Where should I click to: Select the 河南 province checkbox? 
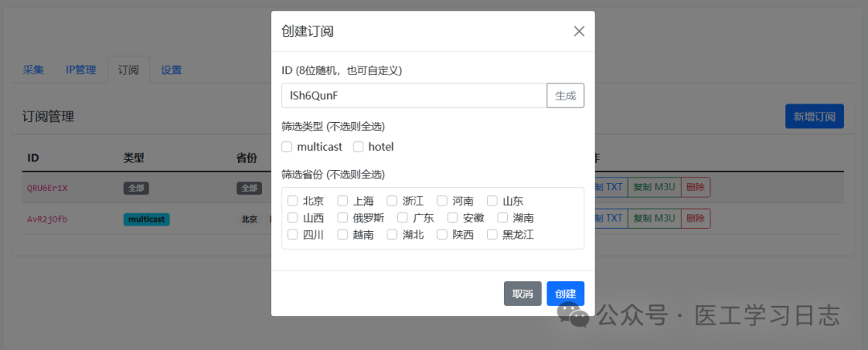click(x=442, y=200)
